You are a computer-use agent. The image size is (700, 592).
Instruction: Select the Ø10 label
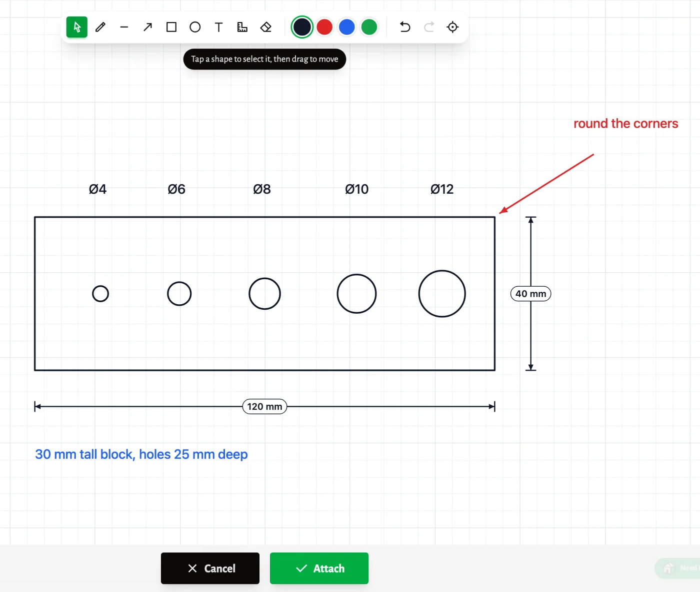point(357,189)
